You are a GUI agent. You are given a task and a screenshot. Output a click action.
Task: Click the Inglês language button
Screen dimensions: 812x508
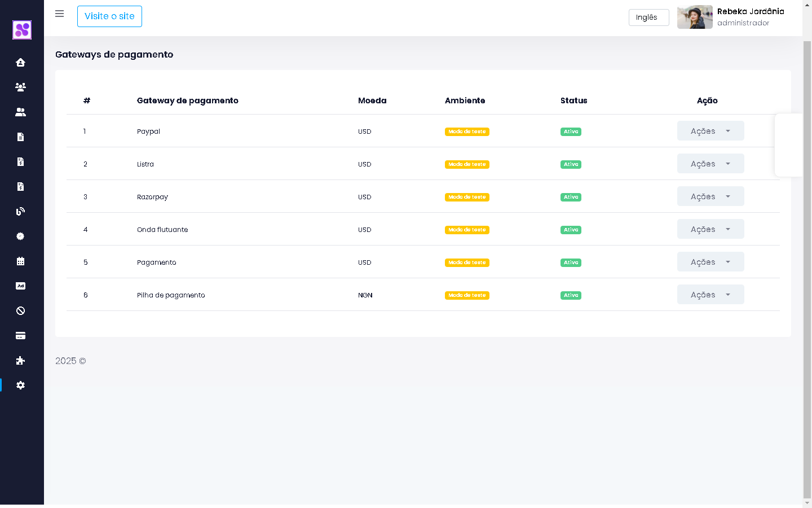click(648, 17)
